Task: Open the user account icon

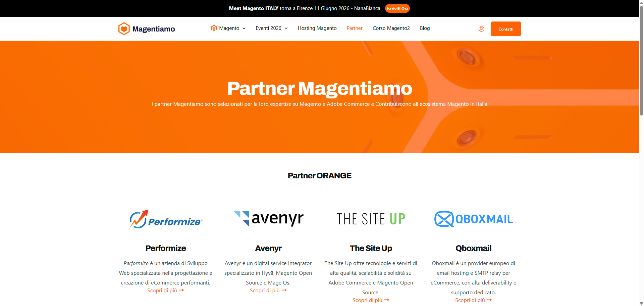Action: click(x=481, y=29)
